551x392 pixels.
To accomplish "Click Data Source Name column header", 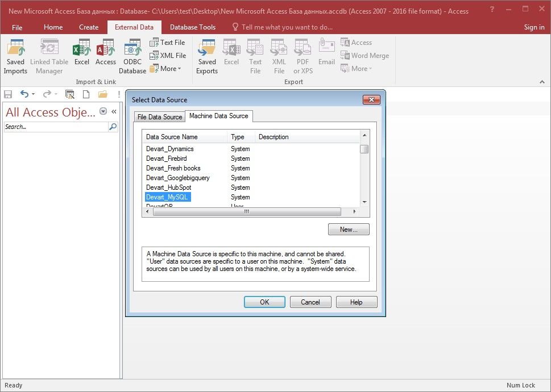I will coord(185,137).
